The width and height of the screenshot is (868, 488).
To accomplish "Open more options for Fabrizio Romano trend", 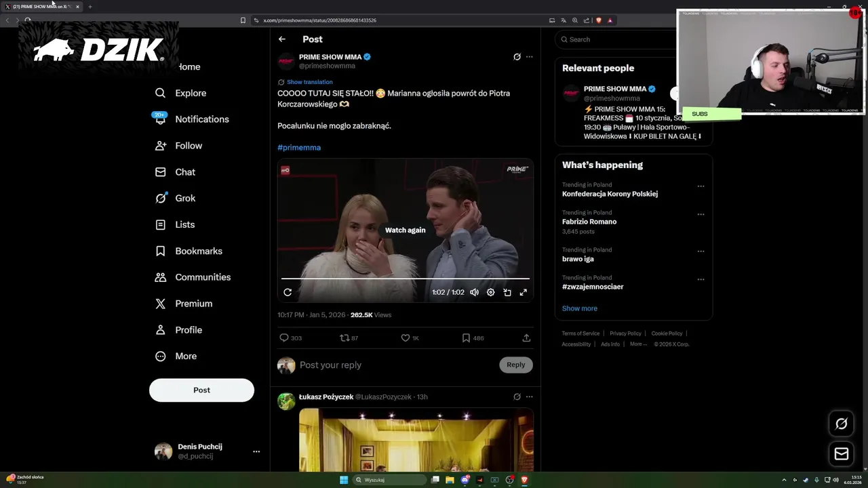I will coord(701,214).
